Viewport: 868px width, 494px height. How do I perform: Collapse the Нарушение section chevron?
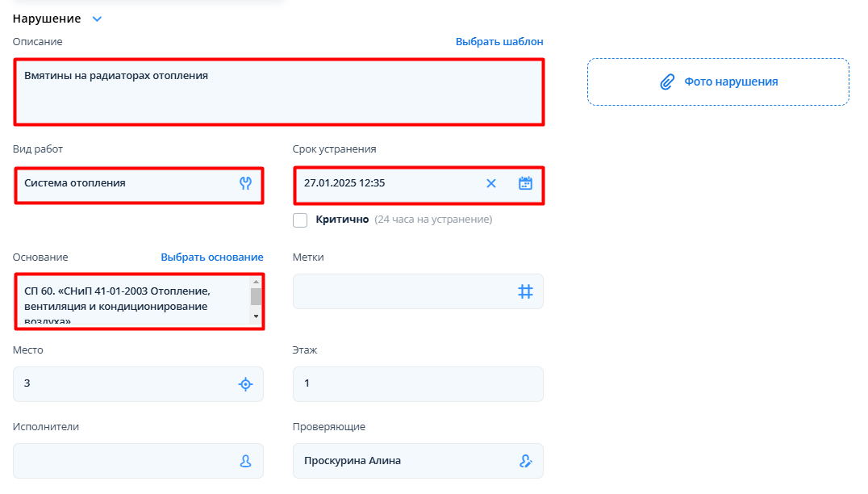pos(98,19)
